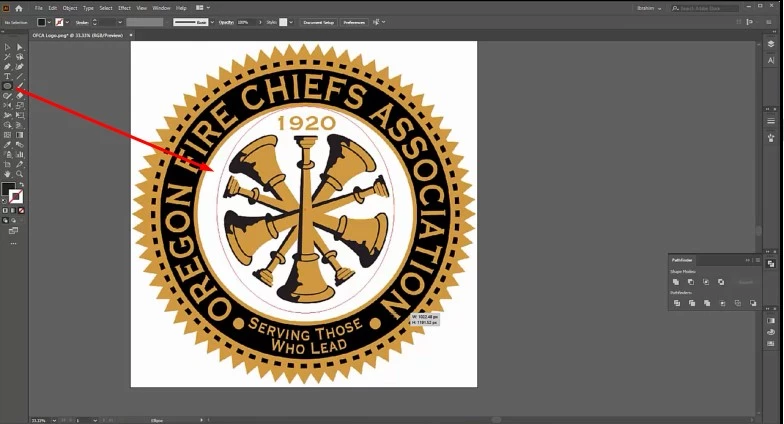784x424 pixels.
Task: Click the toolbar Fill color box
Action: pos(8,190)
